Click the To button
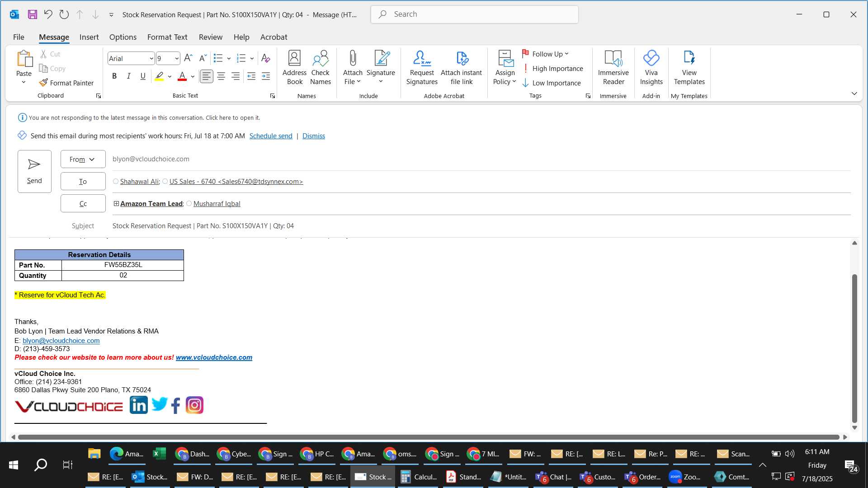The width and height of the screenshot is (868, 488). coord(83,181)
